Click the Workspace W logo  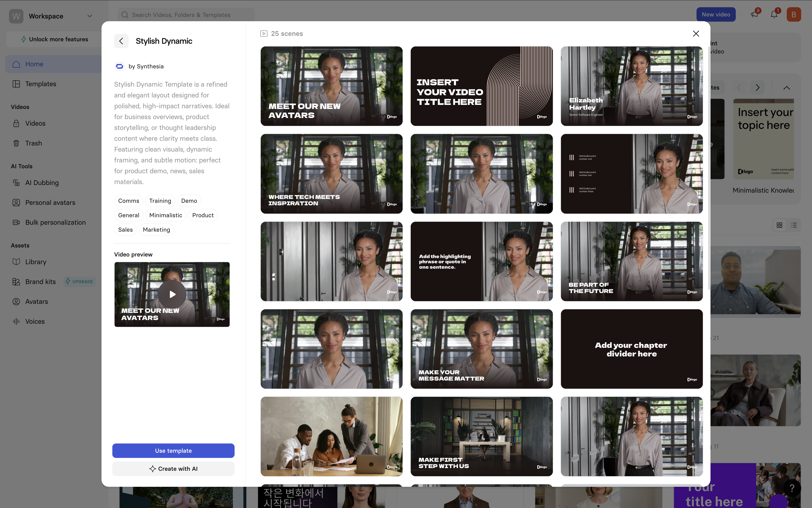click(x=16, y=16)
